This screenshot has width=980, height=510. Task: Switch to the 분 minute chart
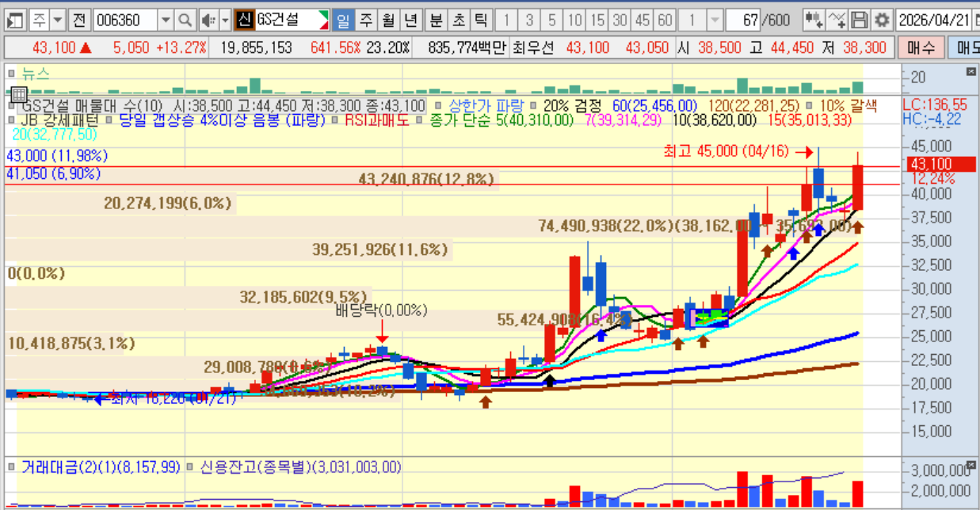pos(437,19)
